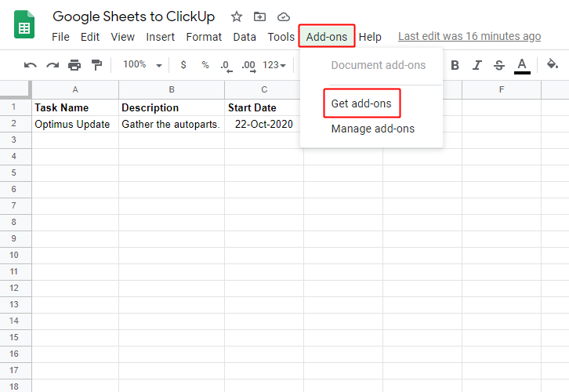Open the Insert menu

(x=161, y=37)
